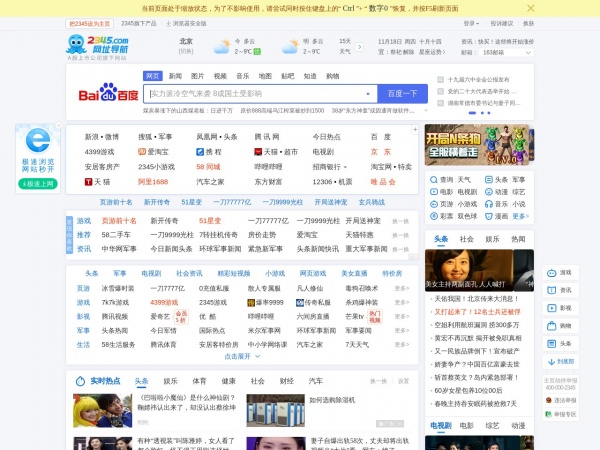Click 换一换 in 实时热点 header

(x=378, y=381)
